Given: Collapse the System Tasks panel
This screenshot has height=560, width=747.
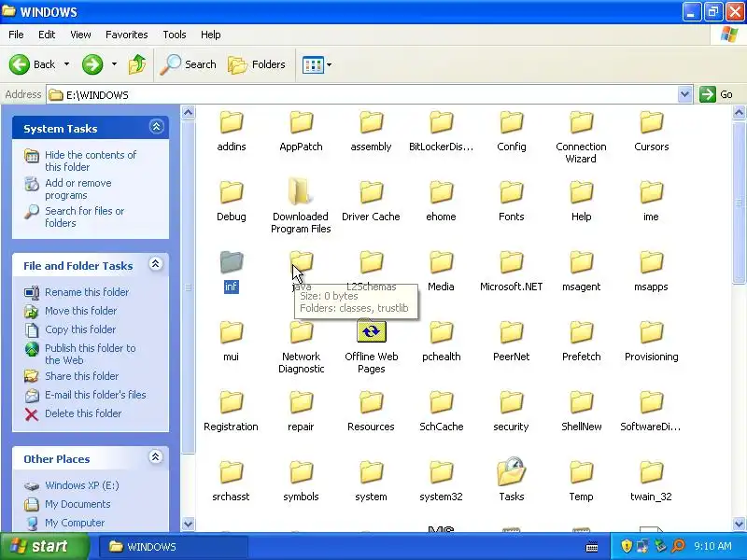Looking at the screenshot, I should click(156, 127).
